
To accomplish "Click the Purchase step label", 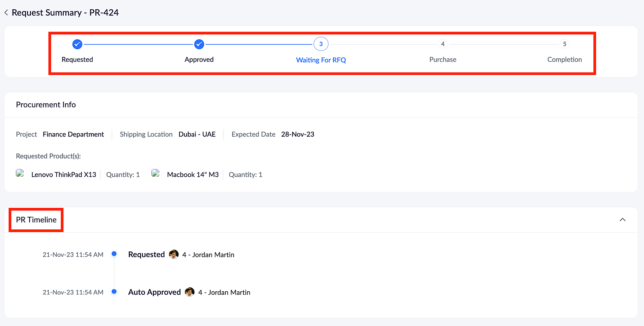I will pyautogui.click(x=443, y=60).
